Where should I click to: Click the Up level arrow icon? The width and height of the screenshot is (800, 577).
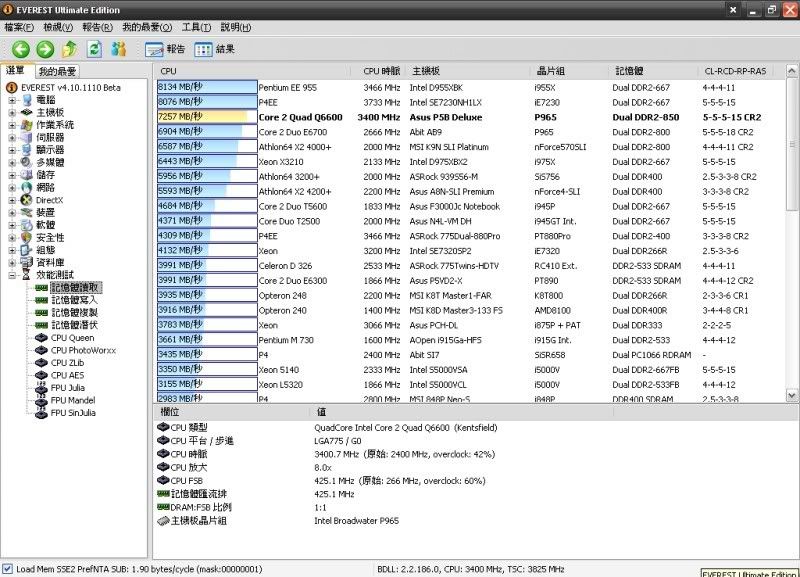(x=70, y=49)
